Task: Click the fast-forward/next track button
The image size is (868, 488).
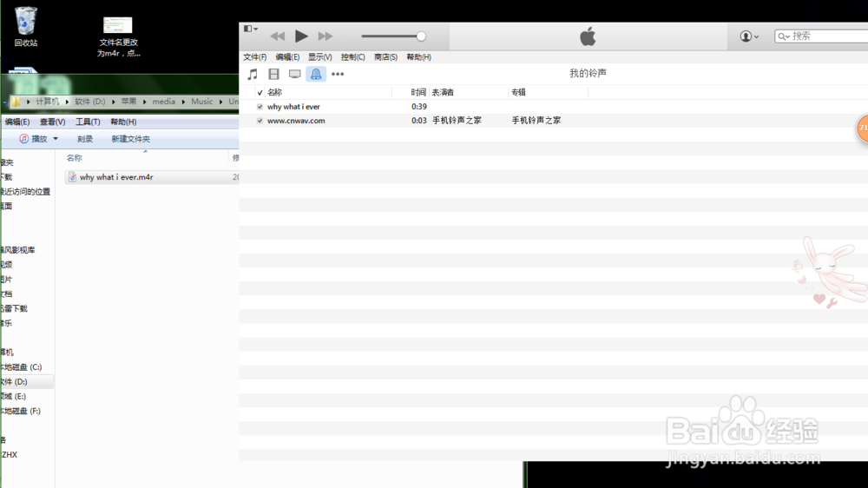Action: [325, 36]
